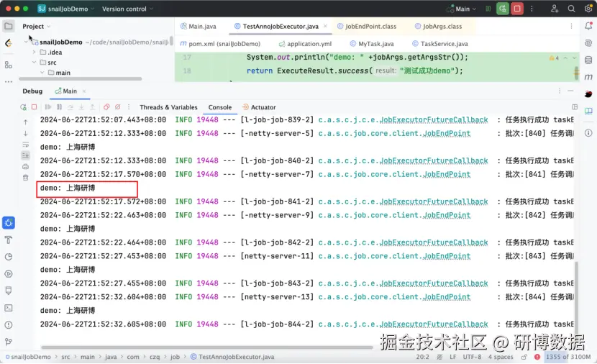Open the Maven tool window
The width and height of the screenshot is (597, 364).
click(588, 77)
